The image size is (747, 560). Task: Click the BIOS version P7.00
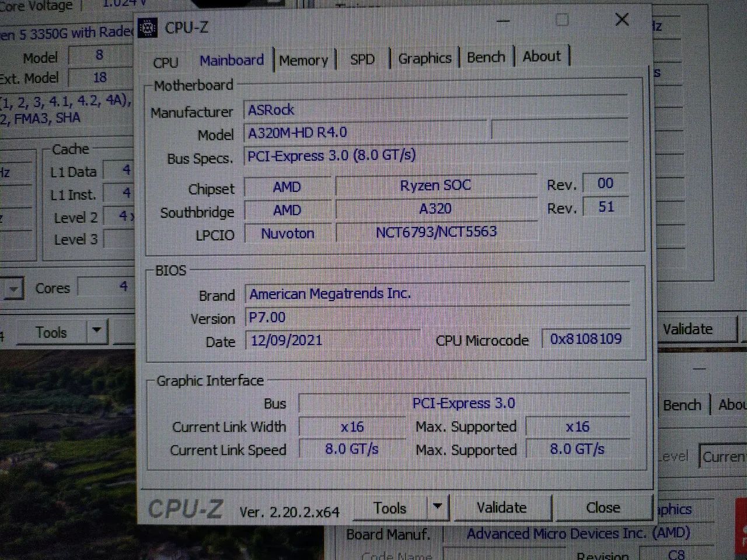438,317
